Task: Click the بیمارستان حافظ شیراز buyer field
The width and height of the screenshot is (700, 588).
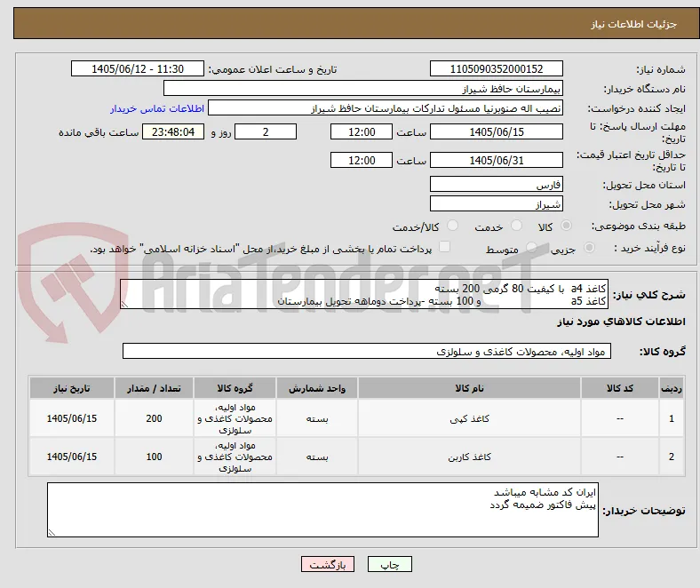Action: (x=363, y=89)
